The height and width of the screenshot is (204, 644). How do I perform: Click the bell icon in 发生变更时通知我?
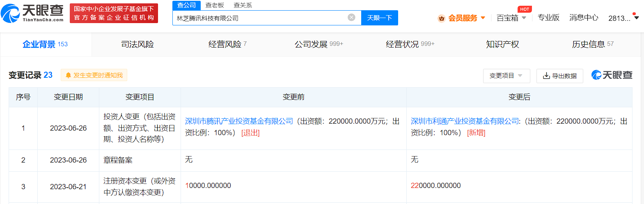68,75
